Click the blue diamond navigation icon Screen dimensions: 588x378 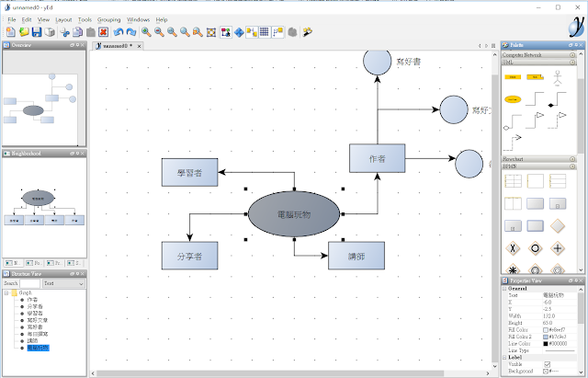[x=239, y=32]
